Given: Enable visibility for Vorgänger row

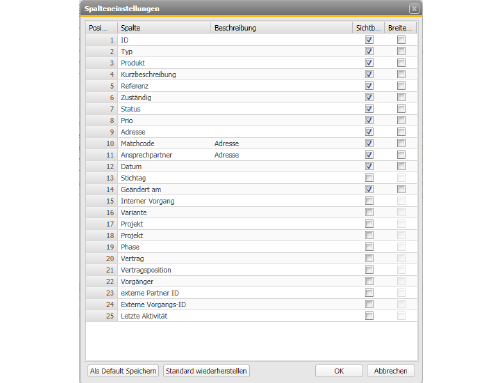Looking at the screenshot, I should (x=369, y=281).
